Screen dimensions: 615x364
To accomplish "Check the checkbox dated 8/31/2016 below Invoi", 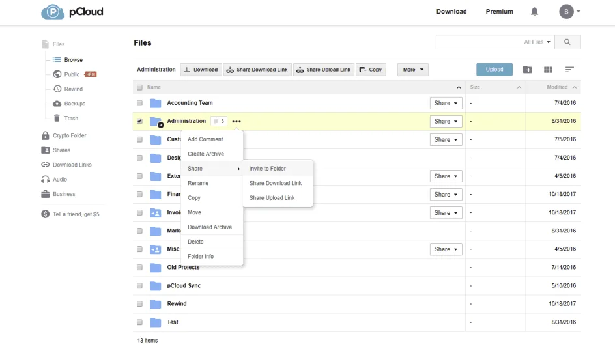I will (x=139, y=231).
